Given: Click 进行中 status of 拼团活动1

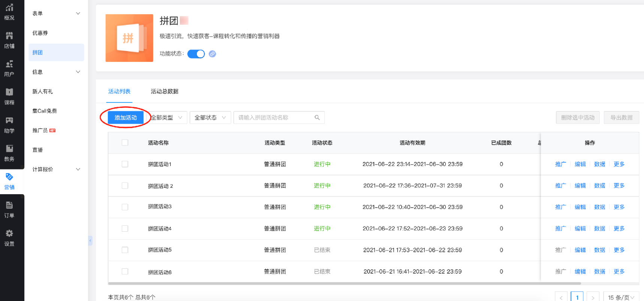Looking at the screenshot, I should pyautogui.click(x=322, y=164).
